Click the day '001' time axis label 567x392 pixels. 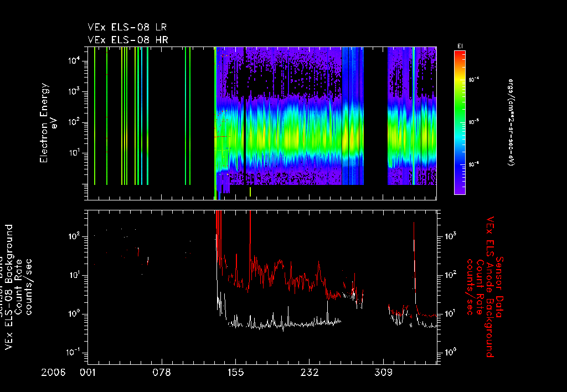click(x=89, y=372)
